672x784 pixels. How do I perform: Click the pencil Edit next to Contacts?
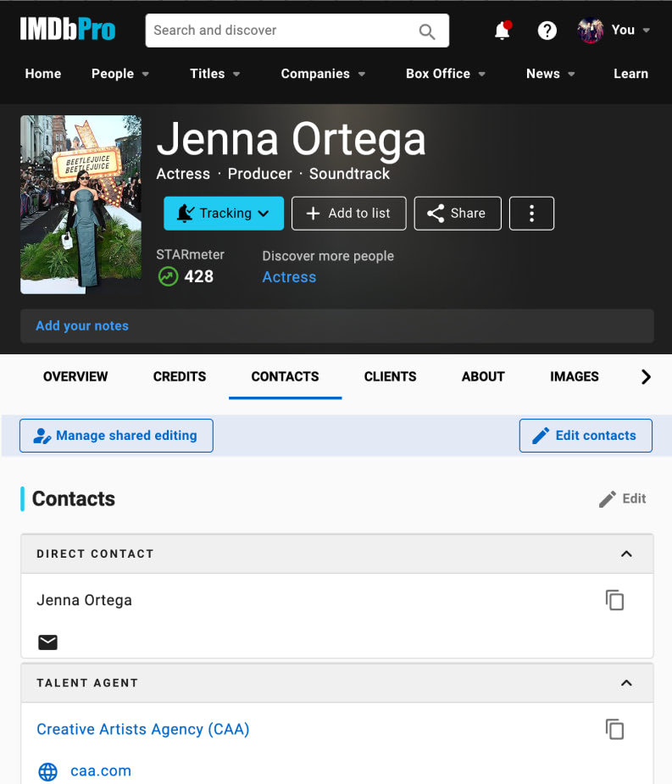[623, 498]
